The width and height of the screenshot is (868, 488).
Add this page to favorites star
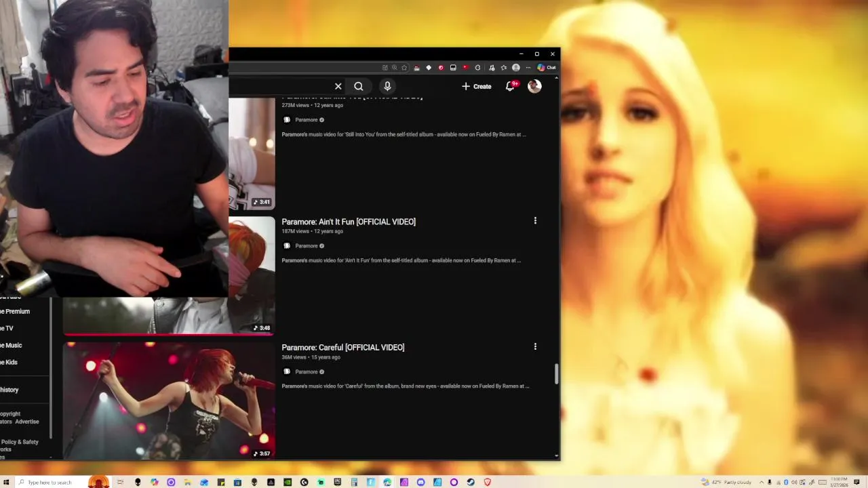click(404, 68)
